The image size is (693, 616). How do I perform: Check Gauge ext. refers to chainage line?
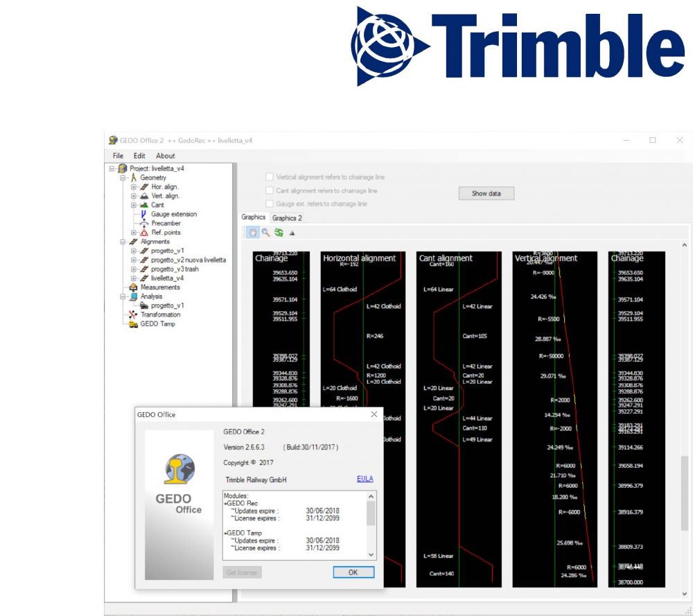[x=270, y=204]
